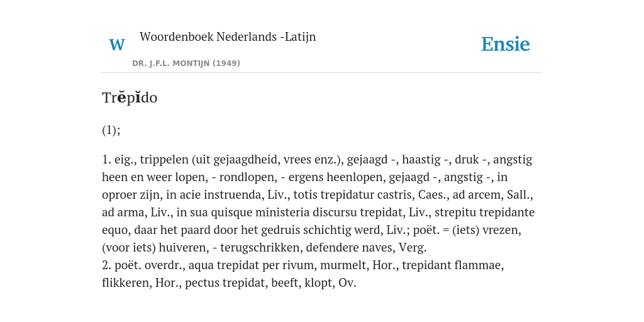
Task: Open the Ensie logo homepage link
Action: 506,45
